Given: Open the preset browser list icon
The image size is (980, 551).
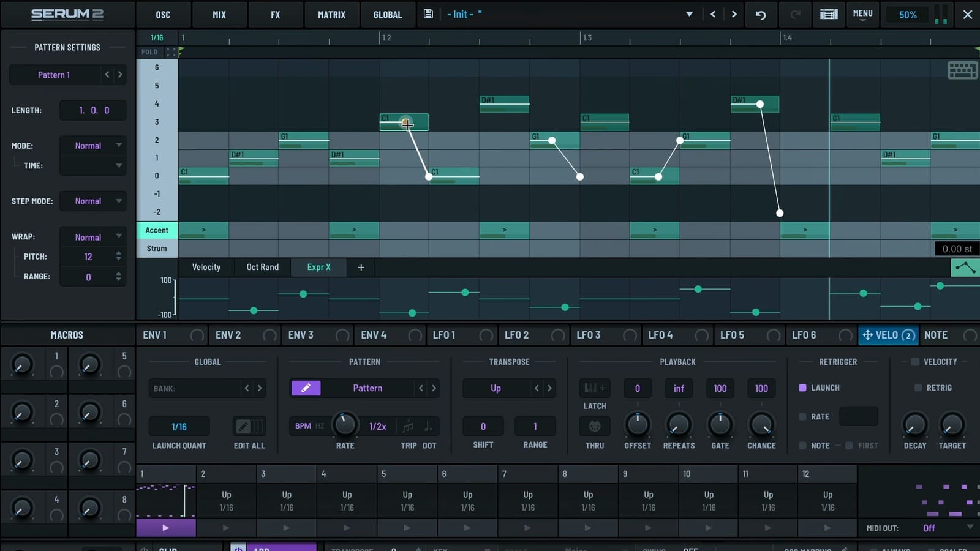Looking at the screenshot, I should [829, 14].
